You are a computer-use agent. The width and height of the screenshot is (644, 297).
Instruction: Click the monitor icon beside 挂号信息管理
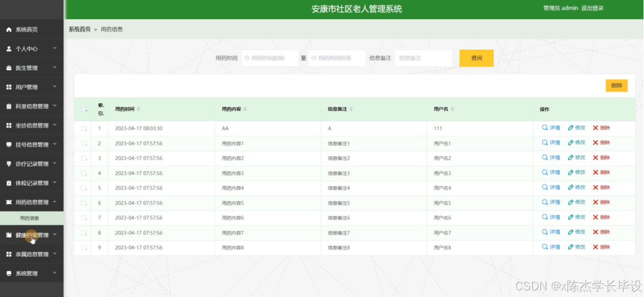point(9,145)
